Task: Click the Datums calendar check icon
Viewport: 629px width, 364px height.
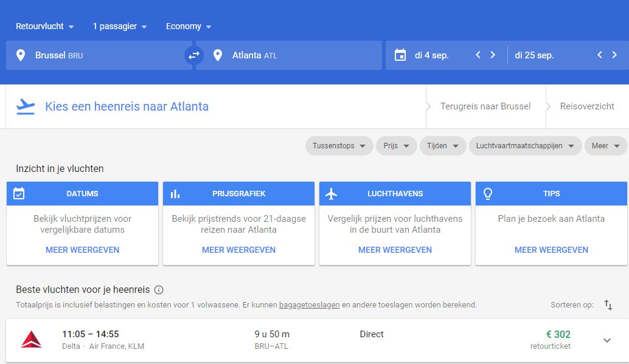Action: [19, 194]
